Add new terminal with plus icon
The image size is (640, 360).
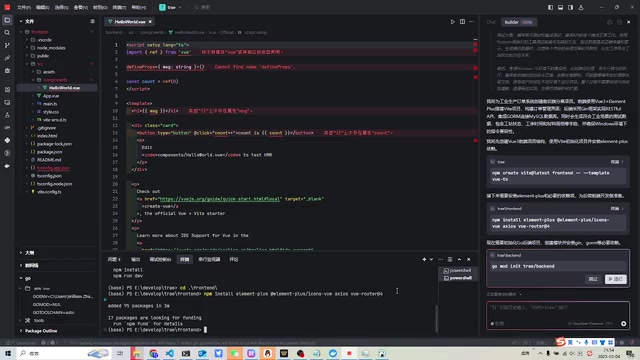[x=424, y=259]
